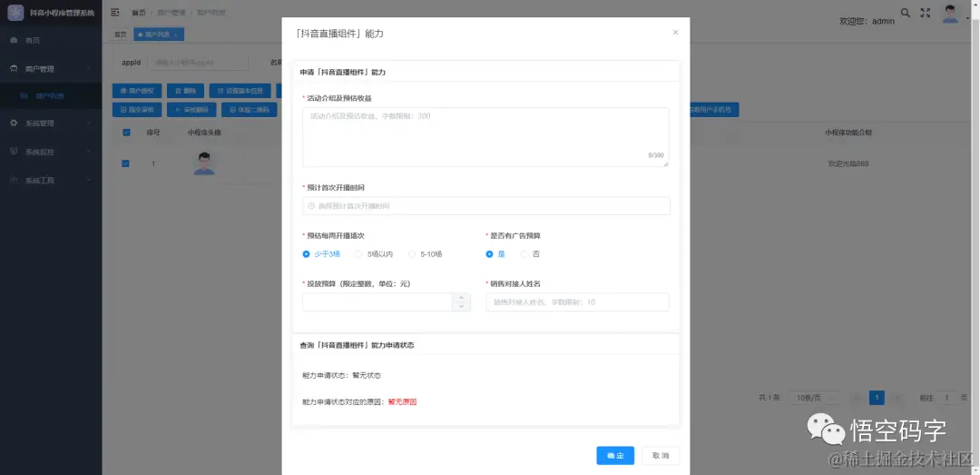Click the previous page arrow

[857, 398]
